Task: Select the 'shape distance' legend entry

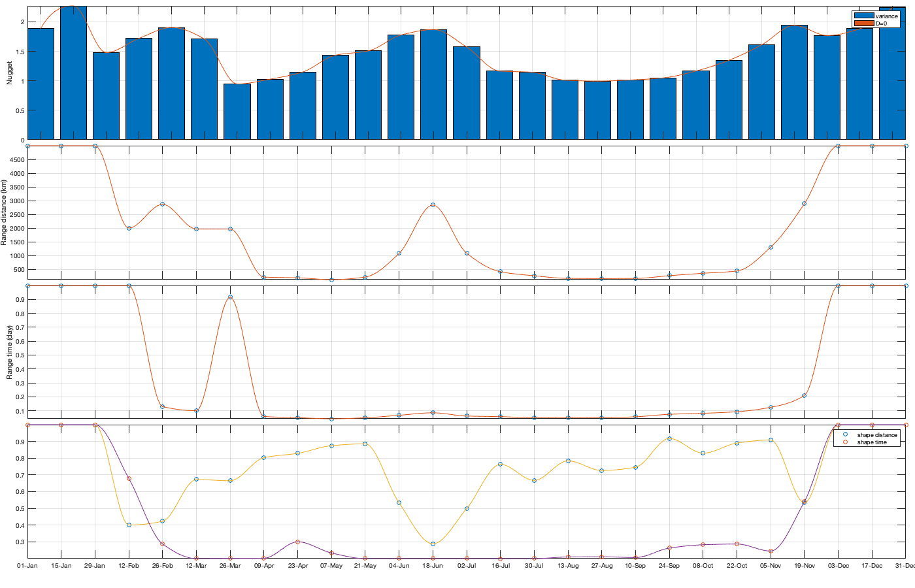Action: click(876, 434)
